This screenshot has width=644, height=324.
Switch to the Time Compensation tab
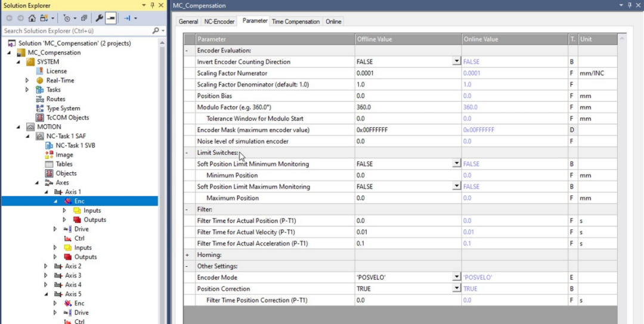coord(296,21)
